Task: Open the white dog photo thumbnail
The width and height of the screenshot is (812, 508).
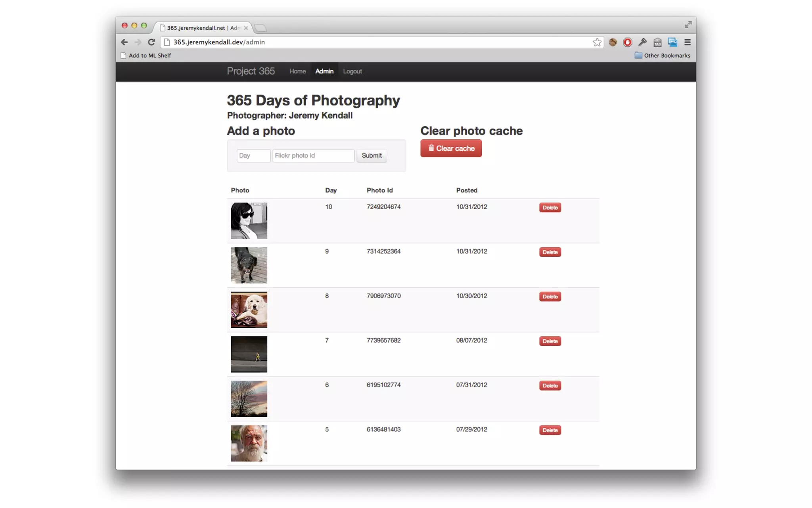Action: (x=249, y=310)
